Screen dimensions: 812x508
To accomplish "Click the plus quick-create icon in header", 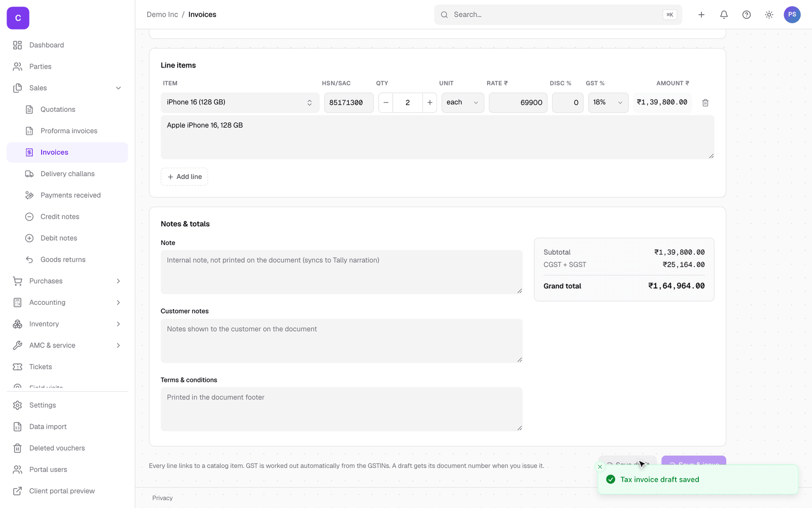I will coord(701,15).
